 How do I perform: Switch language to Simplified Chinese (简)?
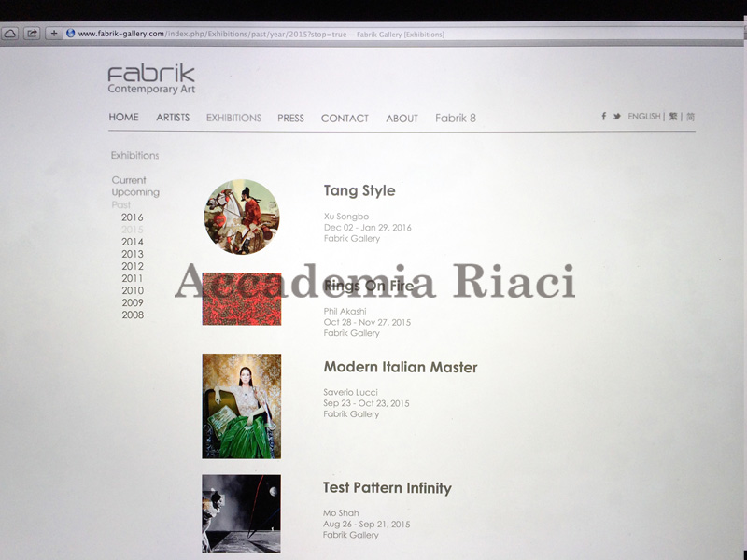690,117
